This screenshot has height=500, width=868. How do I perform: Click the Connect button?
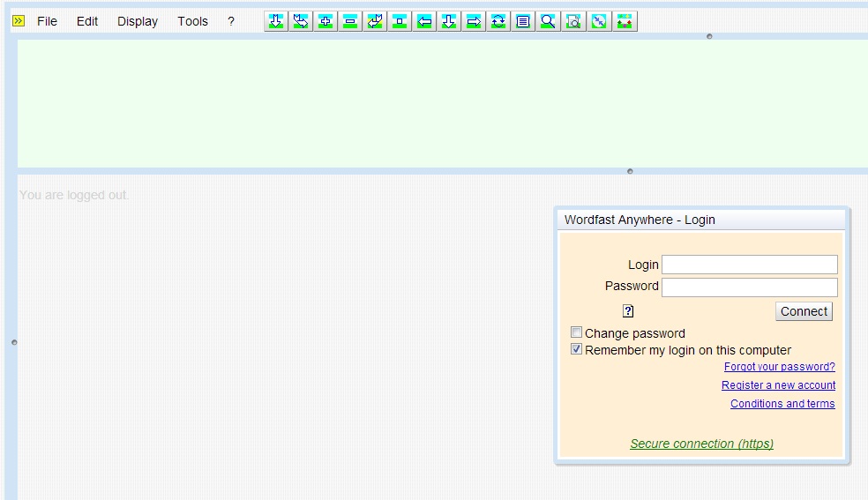point(804,311)
